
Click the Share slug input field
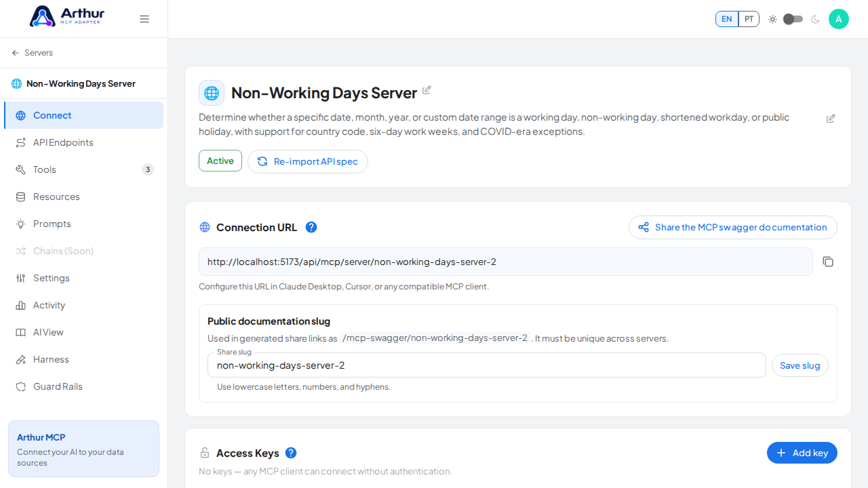coord(487,365)
